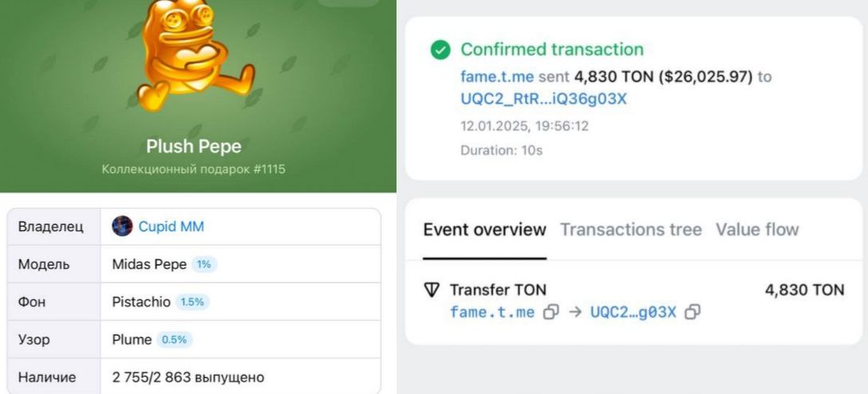Click the Plume 0.5% rarity badge
This screenshot has width=868, height=394.
[x=174, y=340]
